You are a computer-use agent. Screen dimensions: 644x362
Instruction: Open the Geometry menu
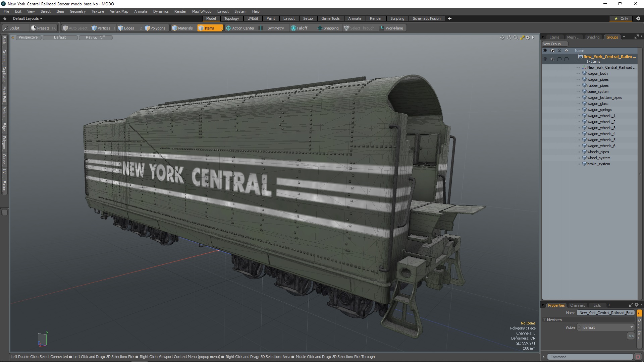point(77,11)
